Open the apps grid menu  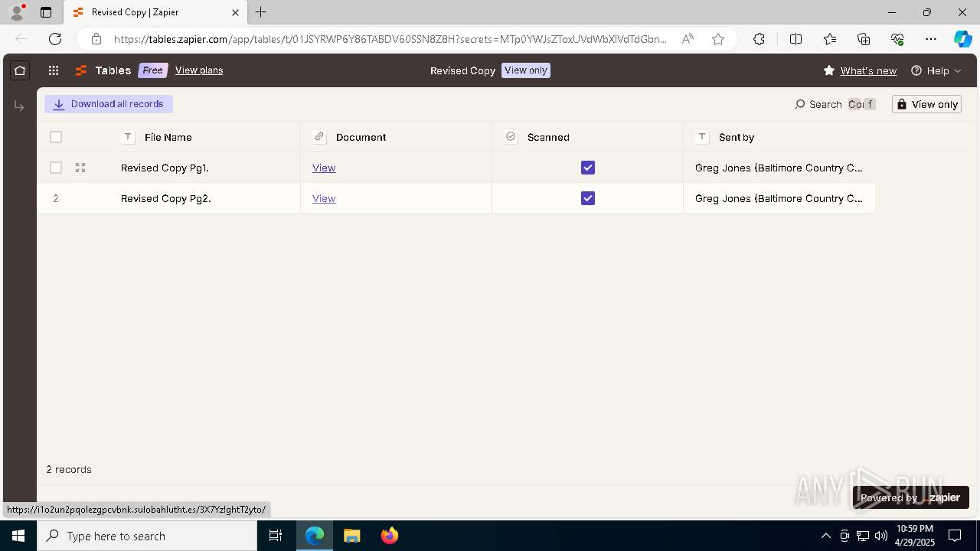54,70
